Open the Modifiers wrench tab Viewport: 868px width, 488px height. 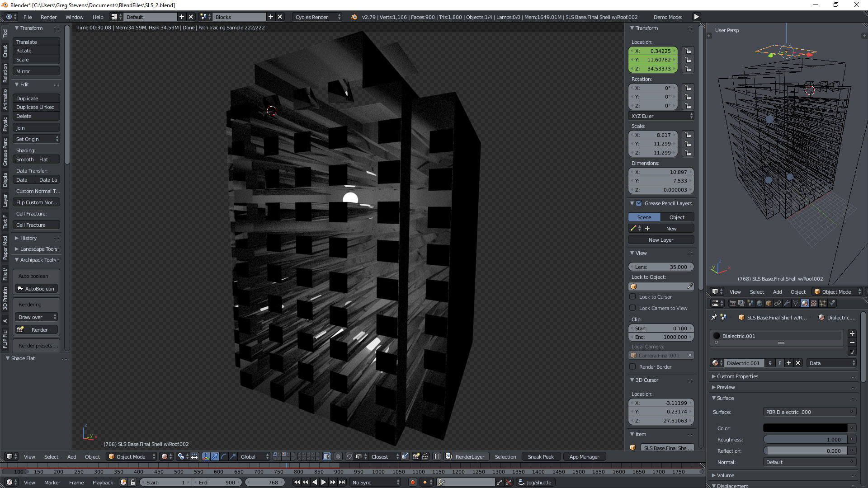click(x=787, y=303)
